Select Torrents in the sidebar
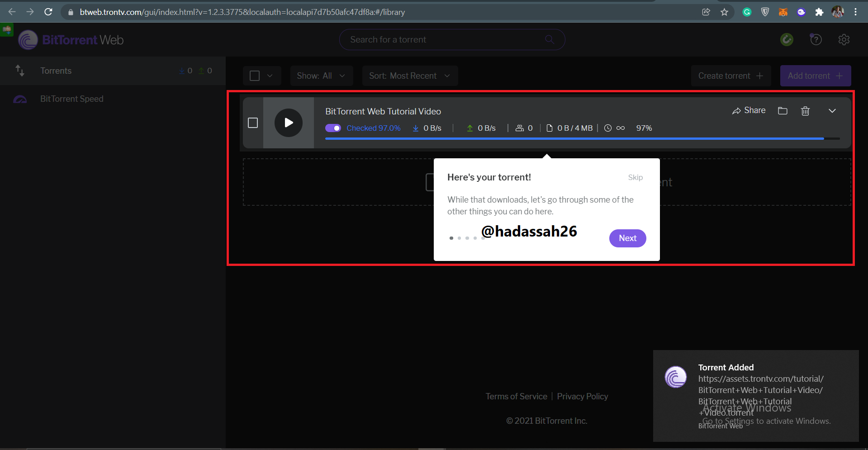 (113, 71)
